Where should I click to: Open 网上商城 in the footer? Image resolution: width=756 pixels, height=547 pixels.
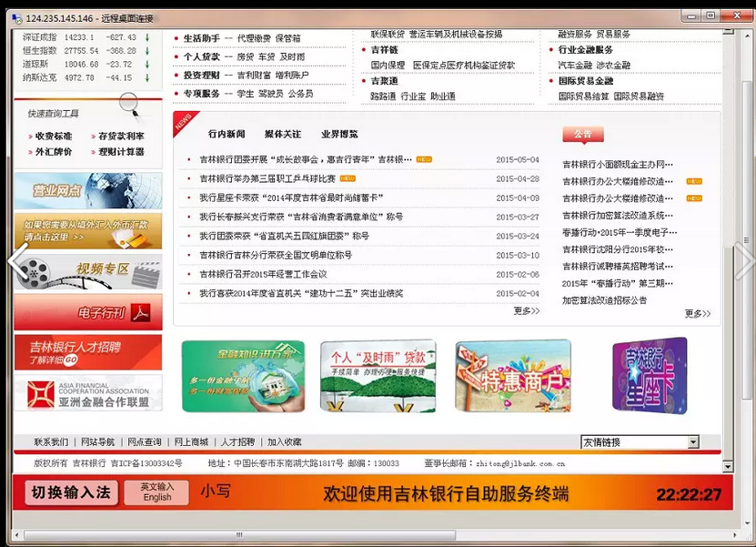point(191,441)
